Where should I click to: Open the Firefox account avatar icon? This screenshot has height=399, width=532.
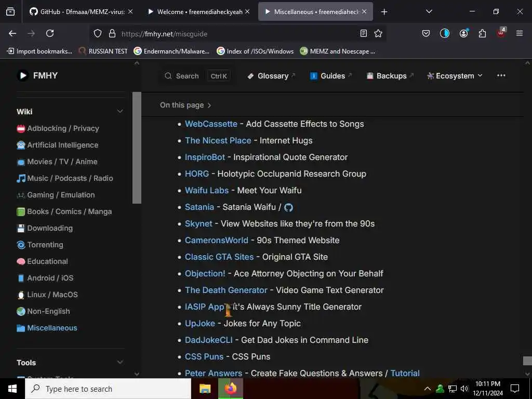[463, 33]
